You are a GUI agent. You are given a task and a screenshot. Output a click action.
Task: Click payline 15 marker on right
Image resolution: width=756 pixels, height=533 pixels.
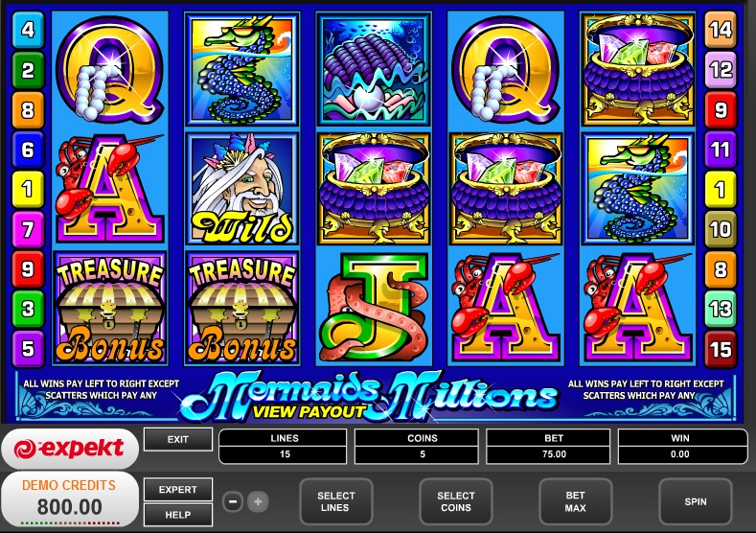tap(721, 349)
